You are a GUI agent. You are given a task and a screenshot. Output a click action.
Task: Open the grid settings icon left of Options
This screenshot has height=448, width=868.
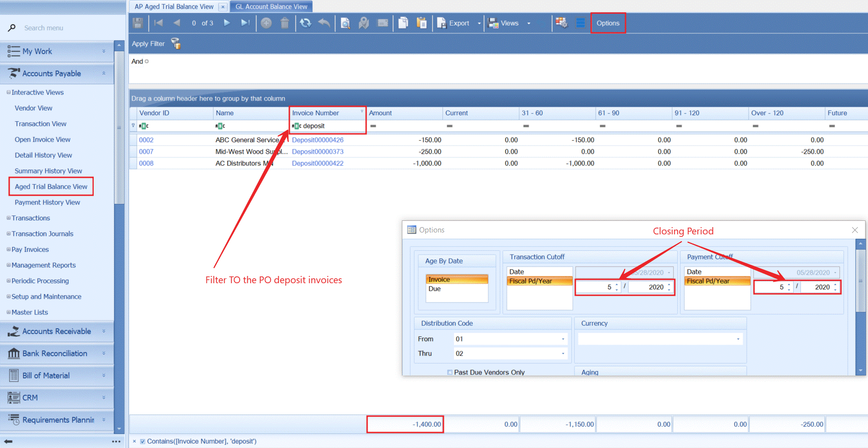coord(580,23)
